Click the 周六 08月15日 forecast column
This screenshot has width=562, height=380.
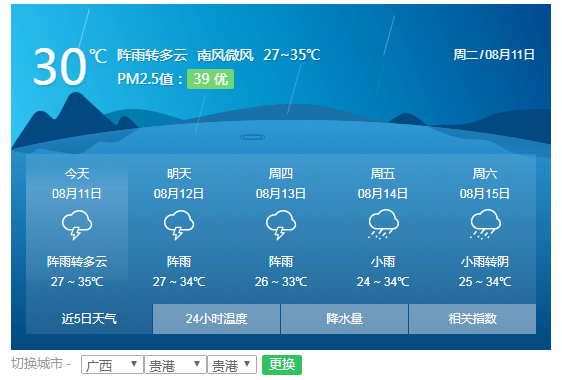(x=485, y=228)
